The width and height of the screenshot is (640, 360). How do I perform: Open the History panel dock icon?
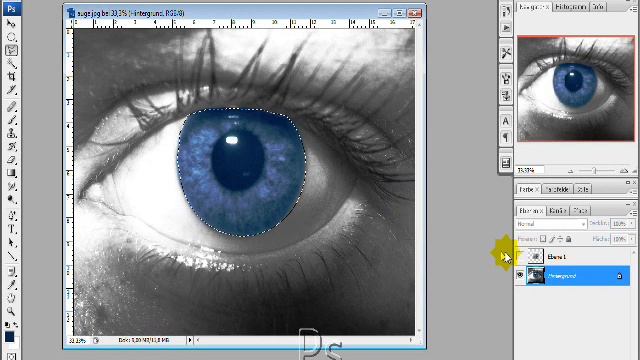pos(506,11)
